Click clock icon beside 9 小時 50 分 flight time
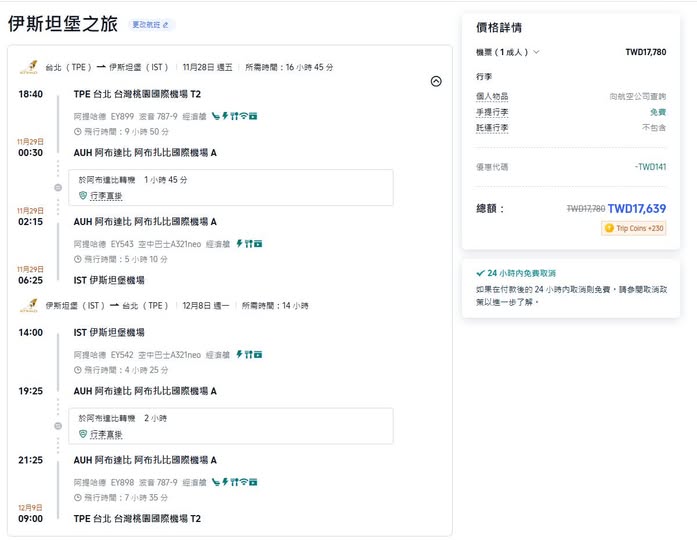 point(77,131)
